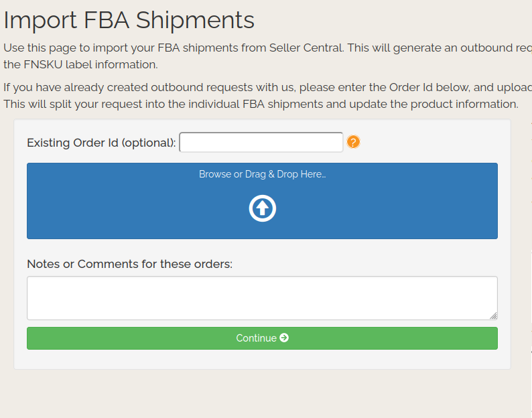Viewport: 532px width, 418px height.
Task: Click the textarea resize handle corner
Action: [494, 316]
